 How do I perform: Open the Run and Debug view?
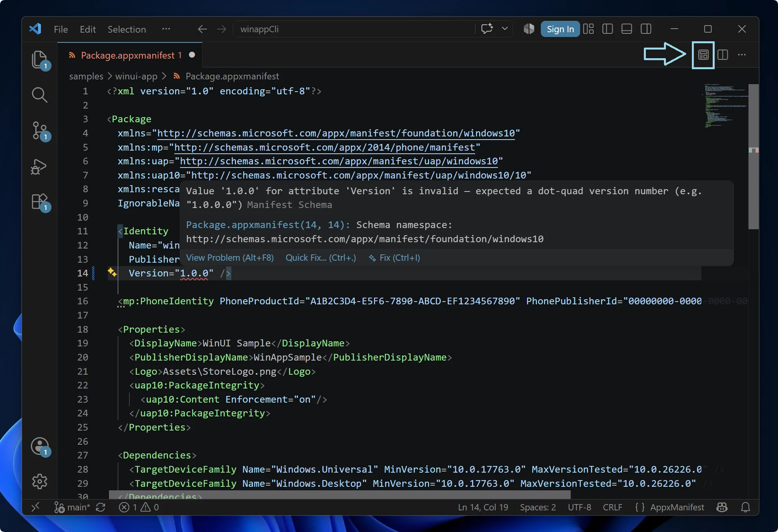tap(39, 166)
